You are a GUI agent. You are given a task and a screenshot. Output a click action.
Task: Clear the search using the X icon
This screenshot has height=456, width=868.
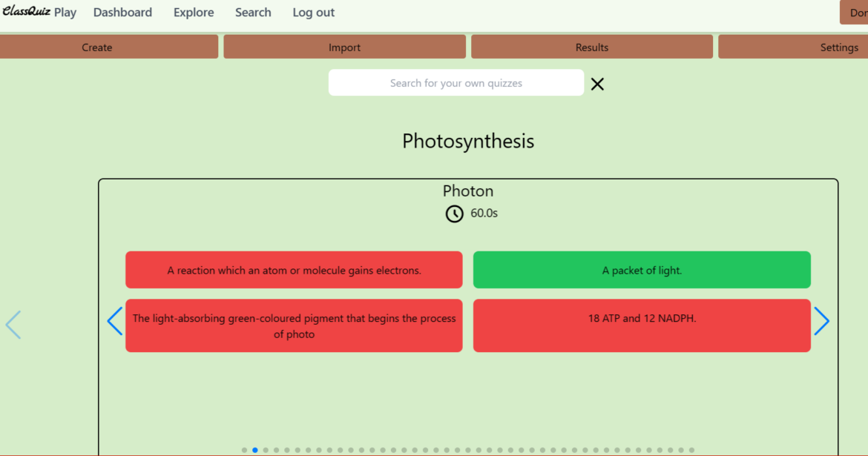(597, 84)
